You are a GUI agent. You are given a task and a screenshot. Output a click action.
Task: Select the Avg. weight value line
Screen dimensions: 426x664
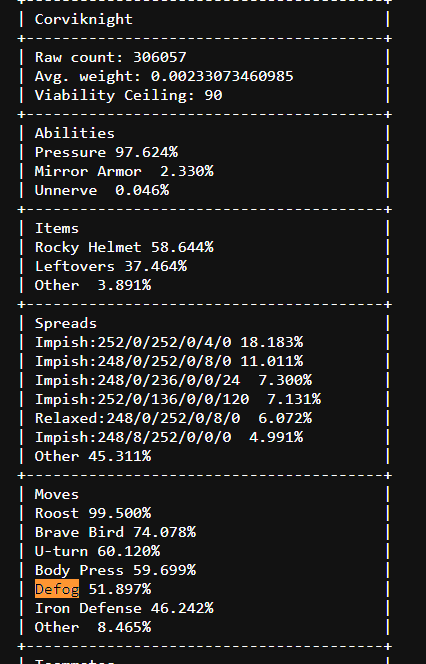click(164, 76)
